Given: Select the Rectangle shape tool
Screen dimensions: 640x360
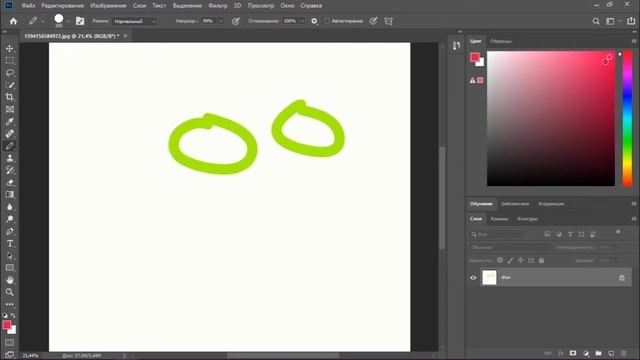Looking at the screenshot, I should pos(10,268).
